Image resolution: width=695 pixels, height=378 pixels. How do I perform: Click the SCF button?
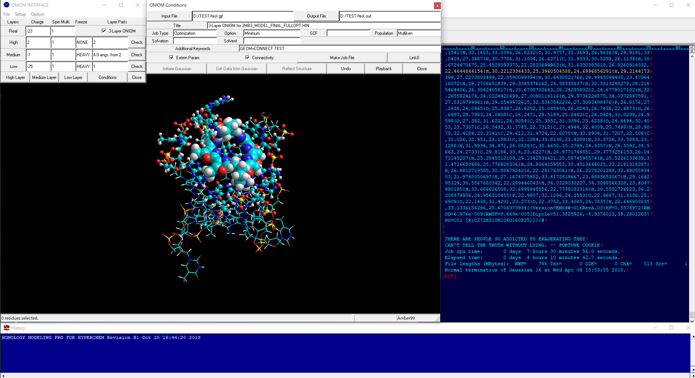click(313, 33)
